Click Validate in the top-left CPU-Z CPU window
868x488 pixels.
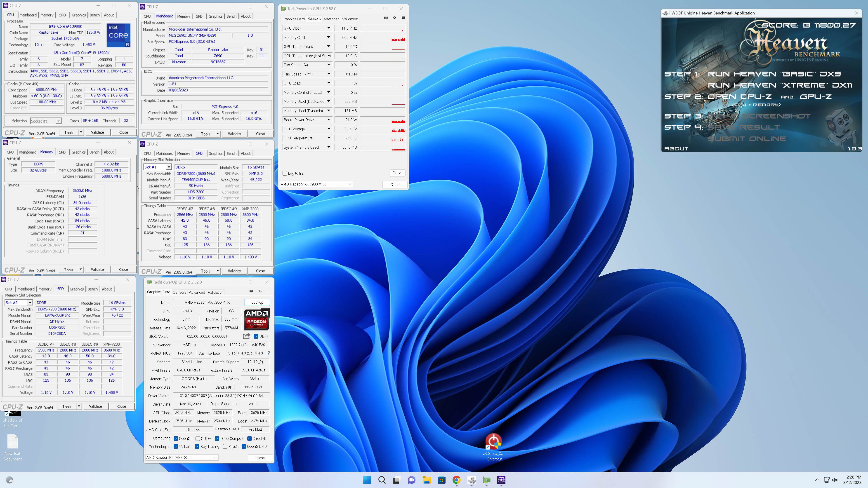97,132
